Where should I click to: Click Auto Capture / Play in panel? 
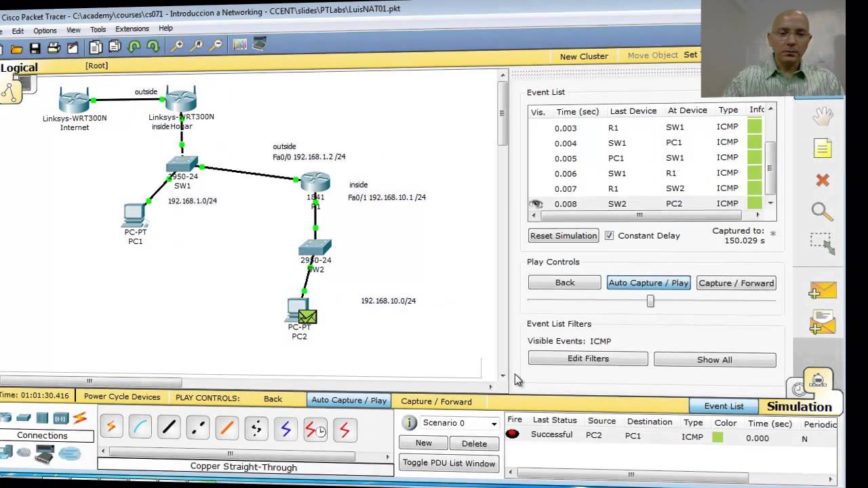click(648, 283)
